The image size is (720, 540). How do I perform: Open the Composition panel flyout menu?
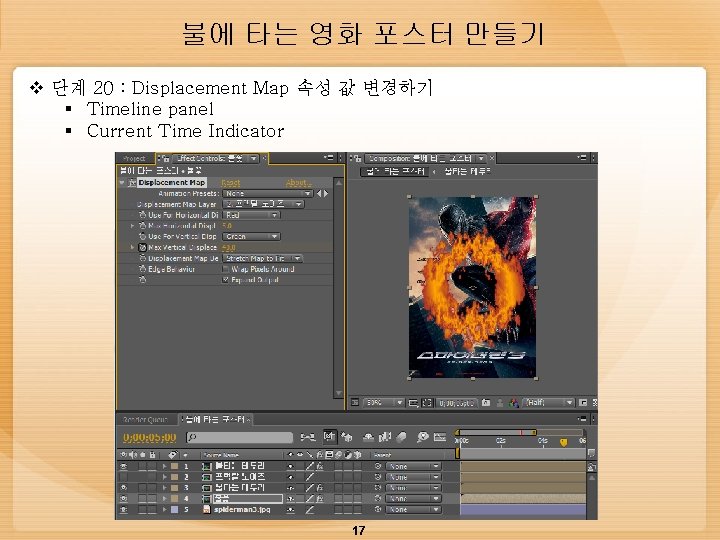pyautogui.click(x=582, y=158)
